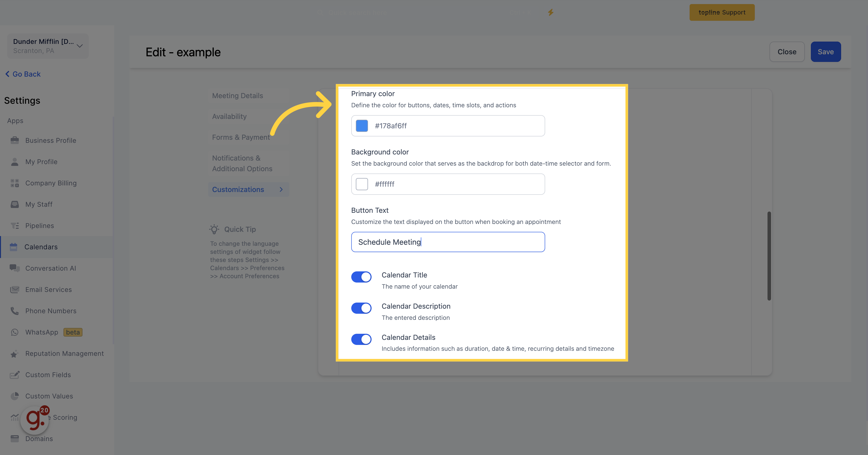
Task: Click the Lead Scoring icon in sidebar
Action: point(14,417)
